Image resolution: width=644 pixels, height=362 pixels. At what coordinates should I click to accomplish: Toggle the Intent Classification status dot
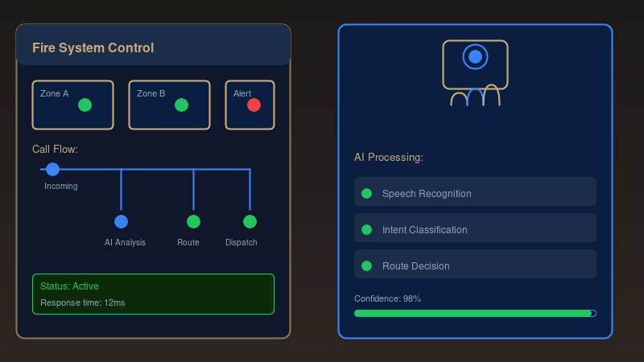pos(366,229)
